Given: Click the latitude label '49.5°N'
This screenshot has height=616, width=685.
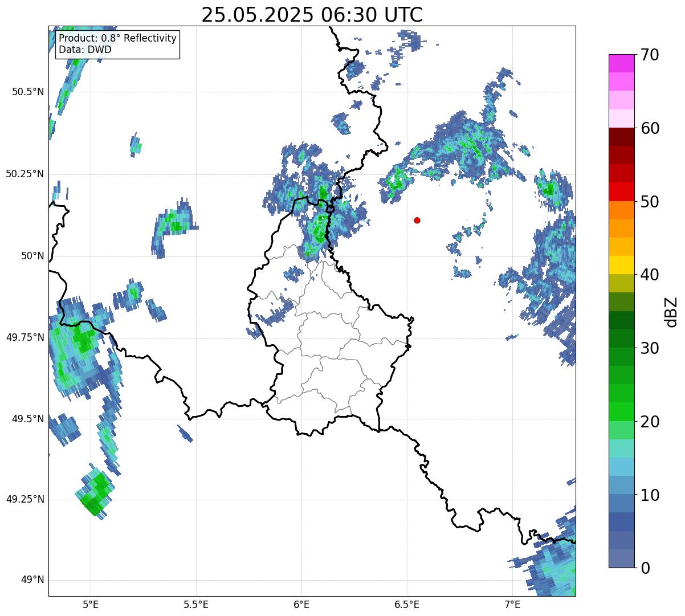Looking at the screenshot, I should click(x=28, y=419).
